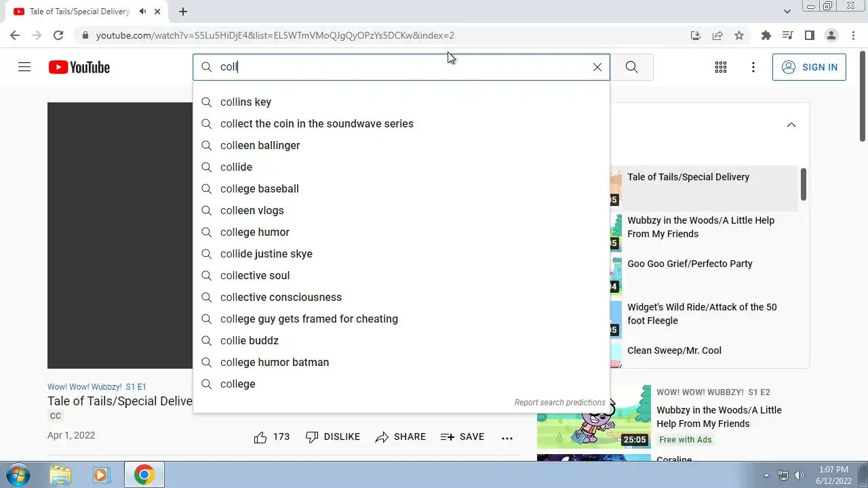Open Chrome profile avatar
The height and width of the screenshot is (488, 868).
[831, 35]
